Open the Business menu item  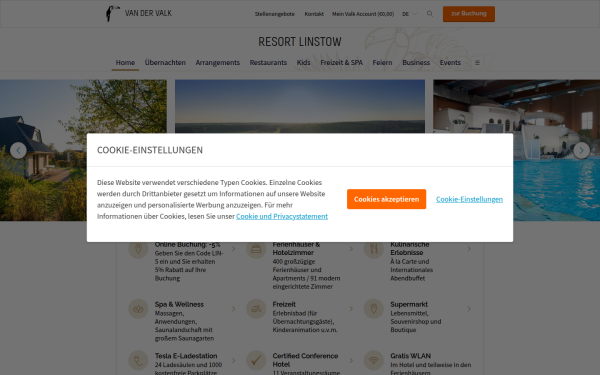pos(416,62)
